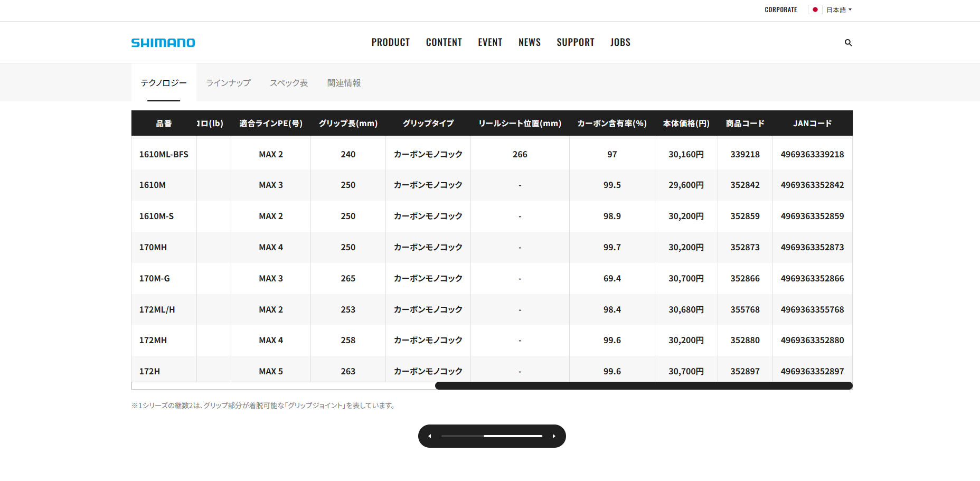980x481 pixels.
Task: Switch to the 関連情報 tab
Action: pos(344,83)
